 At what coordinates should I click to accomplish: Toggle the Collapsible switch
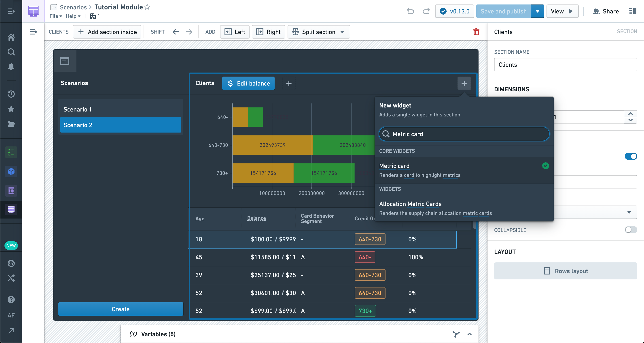[631, 230]
